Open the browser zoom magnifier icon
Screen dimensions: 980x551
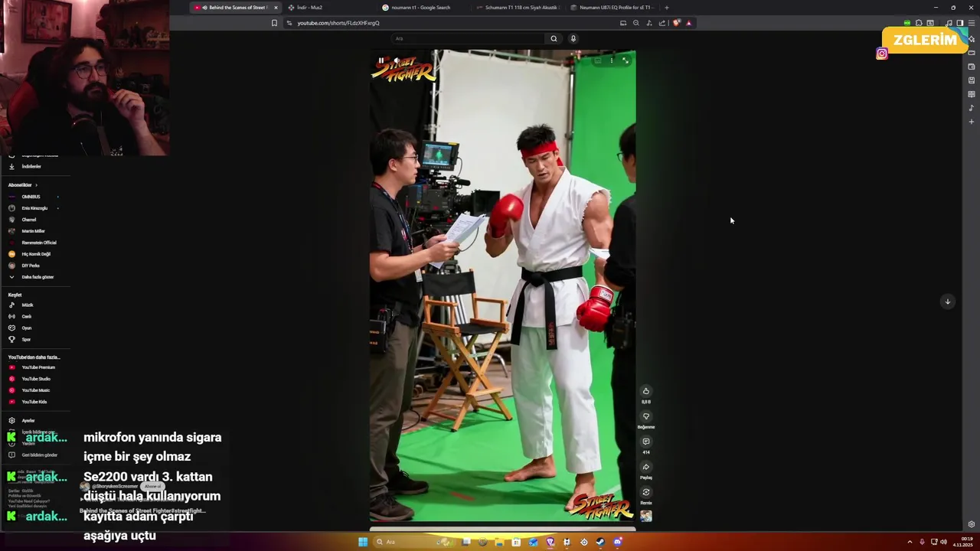click(x=635, y=23)
